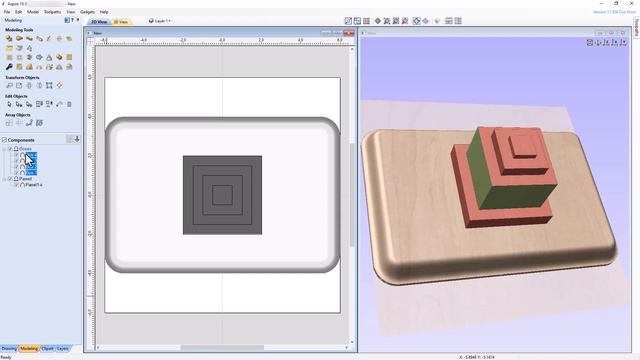
Task: Click the Delete trash icon in Edit Objects
Action: click(69, 104)
